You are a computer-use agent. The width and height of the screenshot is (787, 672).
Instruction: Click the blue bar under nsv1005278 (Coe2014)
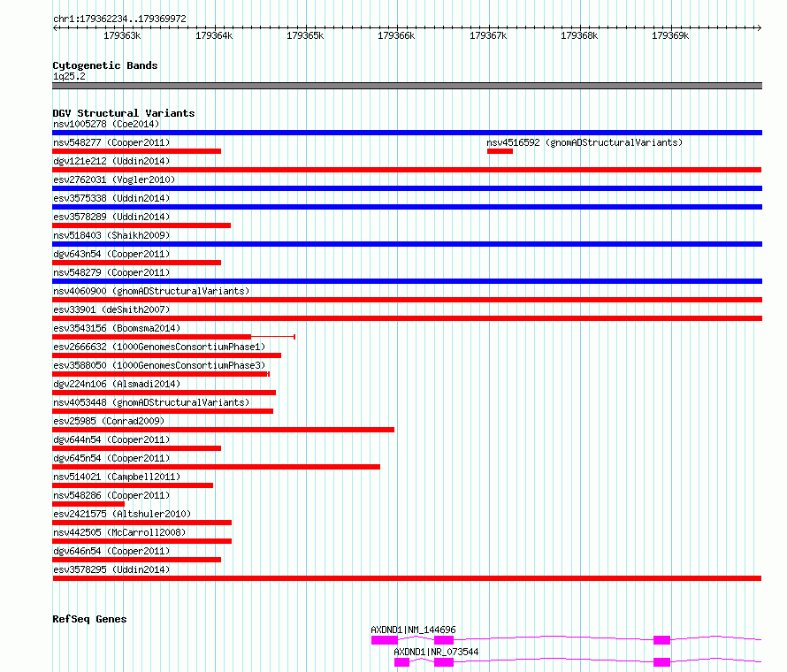tap(407, 133)
